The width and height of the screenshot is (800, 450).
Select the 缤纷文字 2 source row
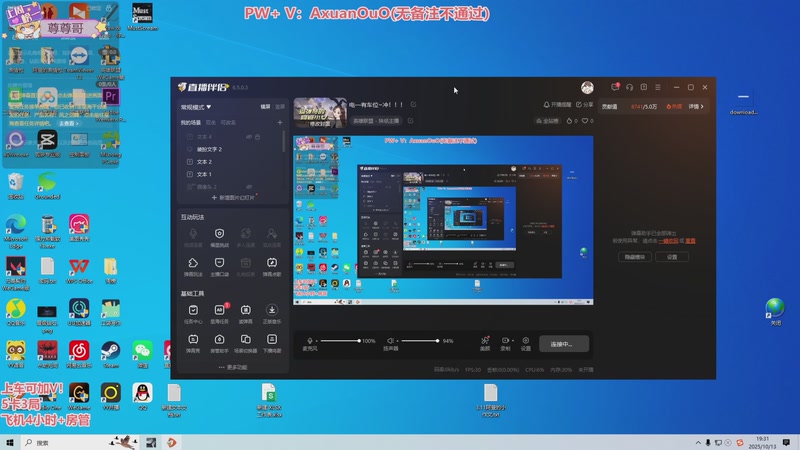coord(232,149)
